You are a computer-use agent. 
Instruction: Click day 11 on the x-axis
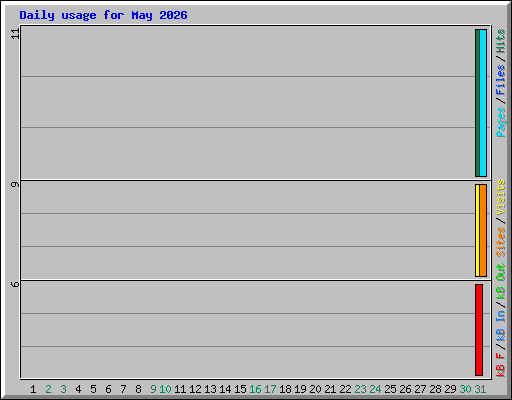pyautogui.click(x=180, y=389)
